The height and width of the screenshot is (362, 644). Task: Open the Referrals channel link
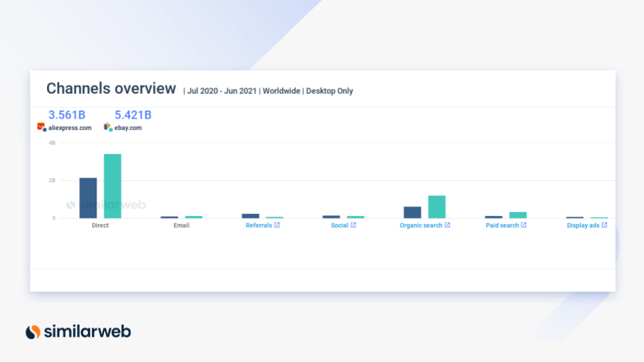click(259, 225)
